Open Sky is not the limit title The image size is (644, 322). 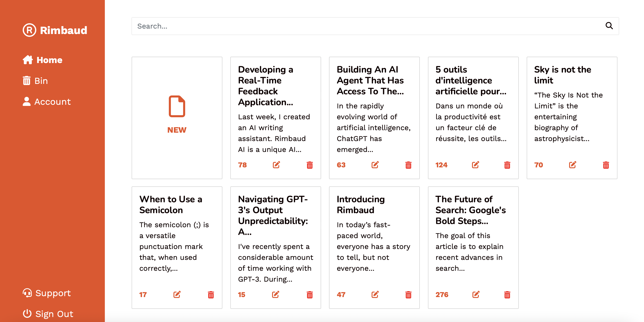pos(563,75)
